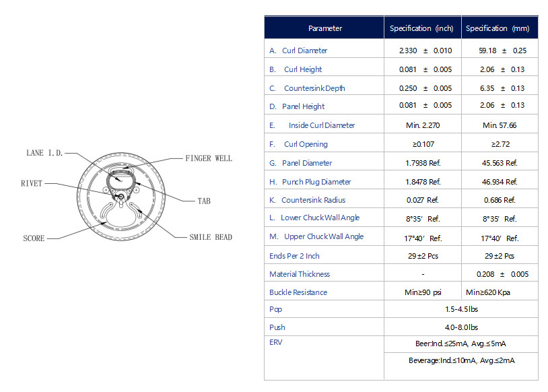
Task: Select the Beverage ERV specification cell
Action: 461,360
